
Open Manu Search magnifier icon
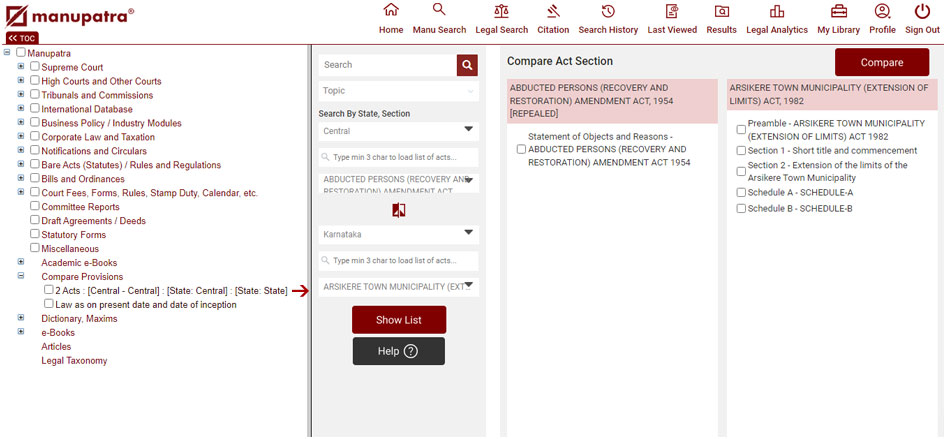click(439, 11)
